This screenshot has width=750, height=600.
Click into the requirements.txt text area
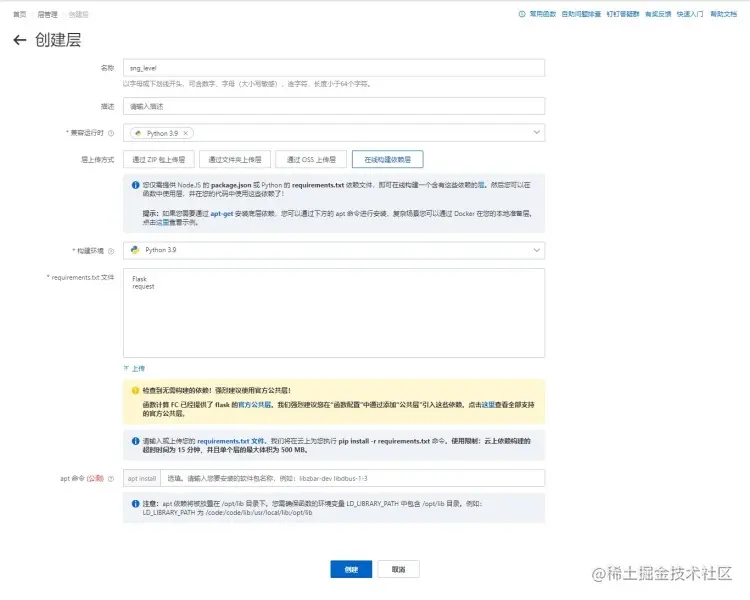(334, 313)
